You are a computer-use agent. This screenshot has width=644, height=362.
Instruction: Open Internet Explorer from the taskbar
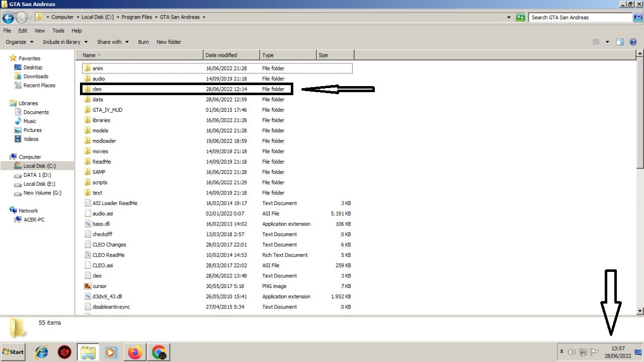click(x=41, y=352)
